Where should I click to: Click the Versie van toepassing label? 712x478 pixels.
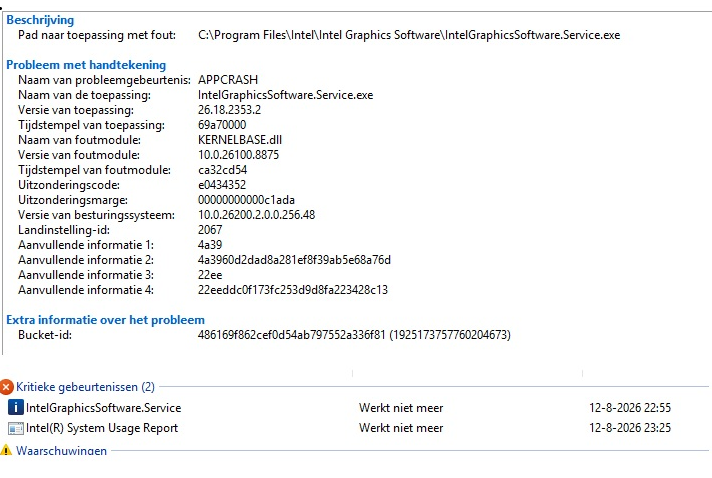(x=76, y=110)
